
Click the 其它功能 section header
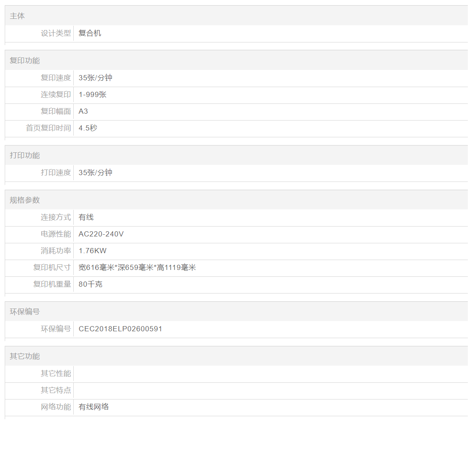(x=25, y=356)
